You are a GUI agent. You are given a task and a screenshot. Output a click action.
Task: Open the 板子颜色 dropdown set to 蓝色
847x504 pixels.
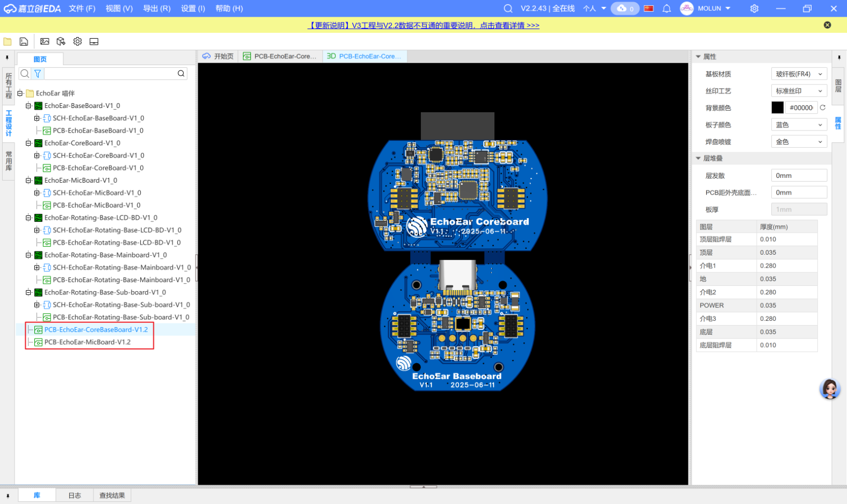pos(799,125)
